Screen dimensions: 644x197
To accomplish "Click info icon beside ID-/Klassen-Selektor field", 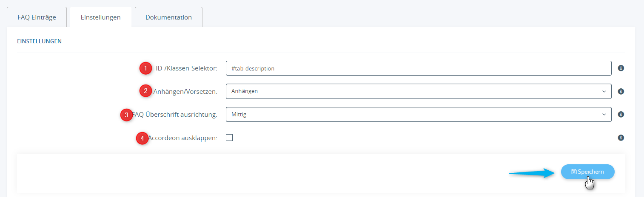I will 621,68.
